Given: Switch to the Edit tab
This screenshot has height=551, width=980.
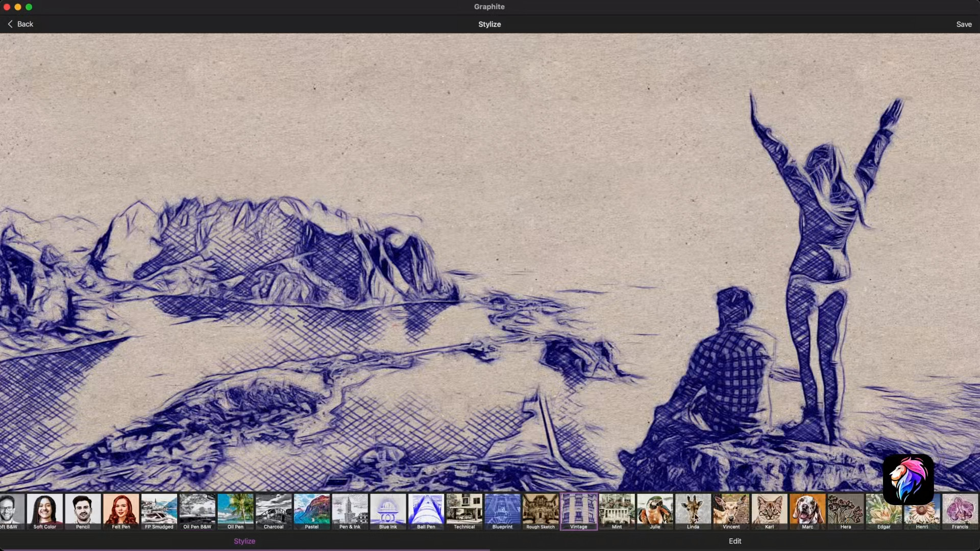Looking at the screenshot, I should pos(734,541).
